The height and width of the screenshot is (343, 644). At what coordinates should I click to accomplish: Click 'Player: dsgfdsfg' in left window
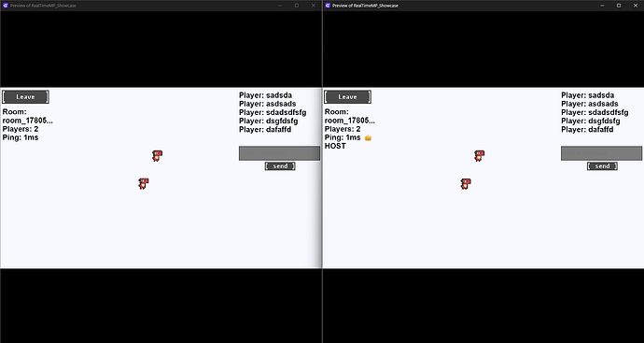point(269,121)
